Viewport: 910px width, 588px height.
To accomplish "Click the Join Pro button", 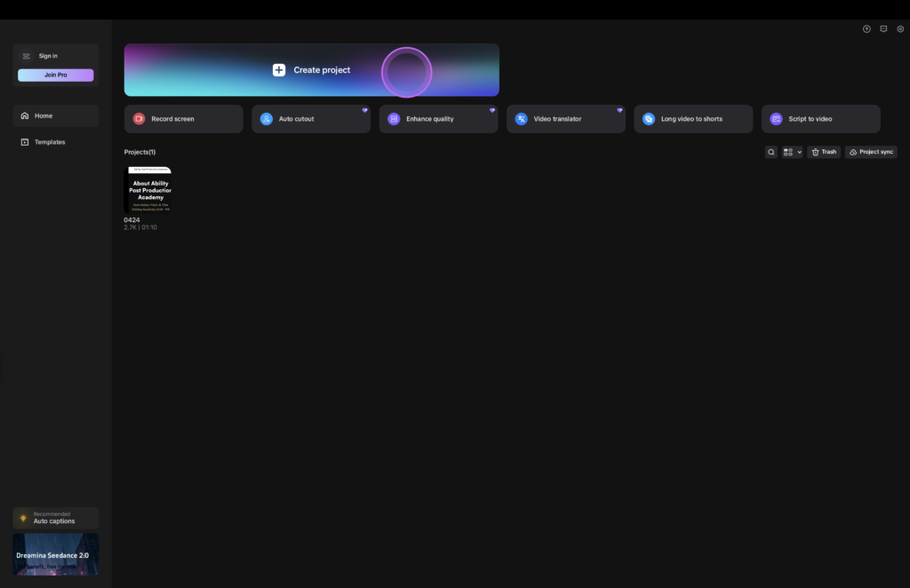I will (55, 75).
